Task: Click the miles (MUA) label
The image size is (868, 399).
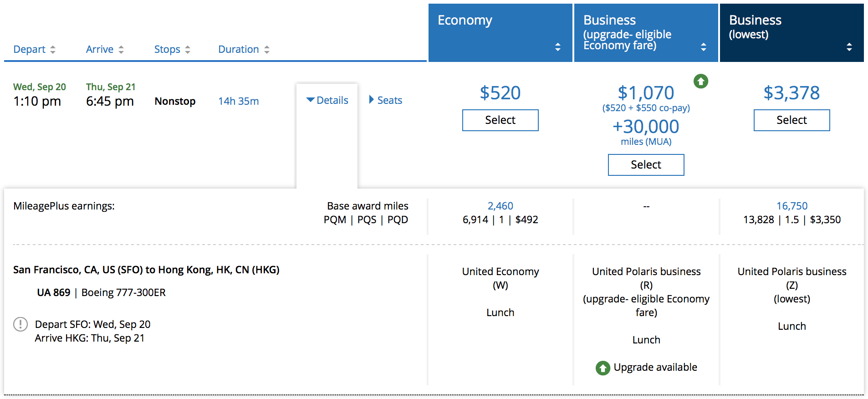Action: (x=646, y=142)
